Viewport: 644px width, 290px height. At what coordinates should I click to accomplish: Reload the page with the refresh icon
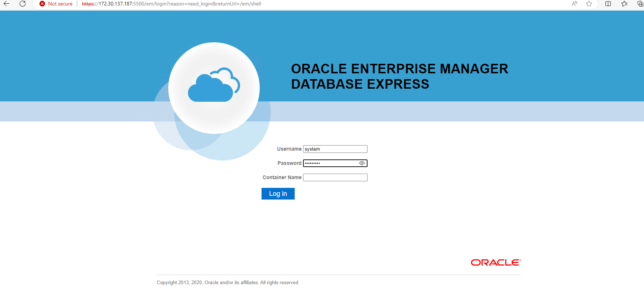pos(23,4)
